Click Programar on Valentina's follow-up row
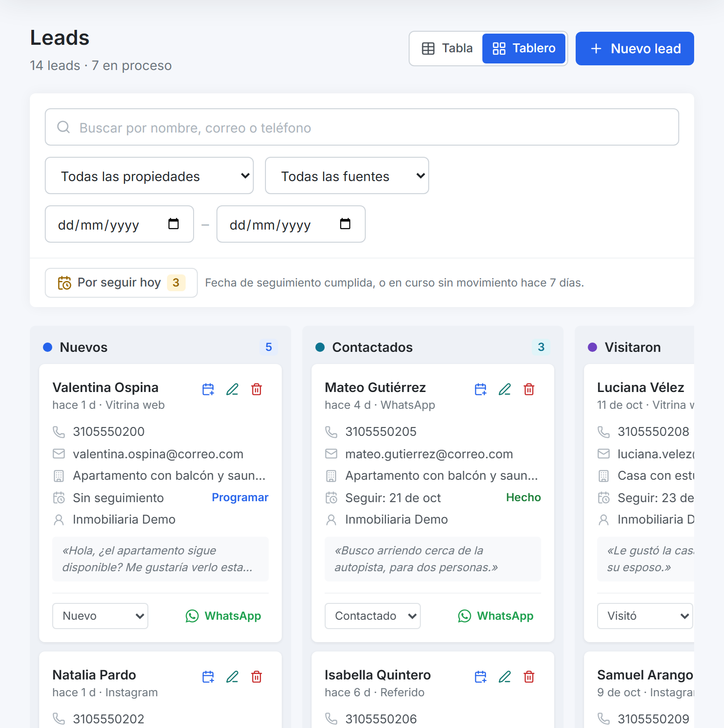The height and width of the screenshot is (728, 724). tap(240, 497)
